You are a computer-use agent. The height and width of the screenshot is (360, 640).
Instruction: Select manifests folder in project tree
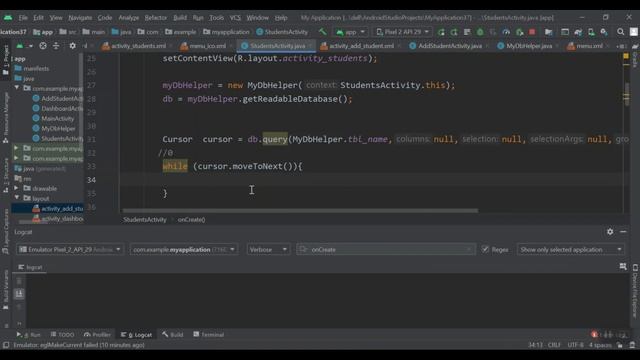pyautogui.click(x=32, y=69)
